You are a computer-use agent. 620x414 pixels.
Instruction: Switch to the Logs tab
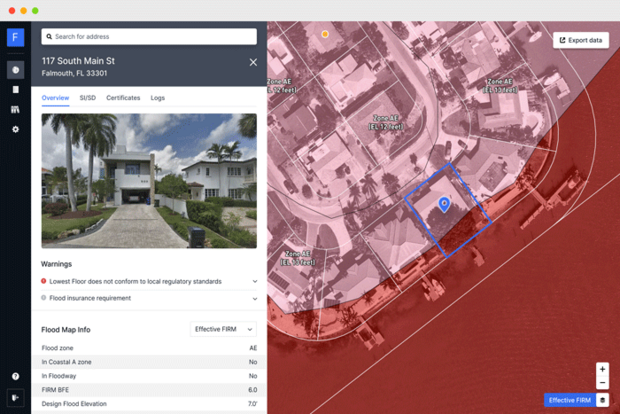point(157,98)
